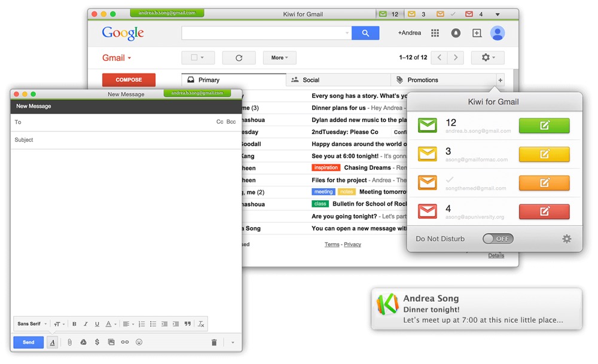Open the text size dropdown

pos(59,324)
